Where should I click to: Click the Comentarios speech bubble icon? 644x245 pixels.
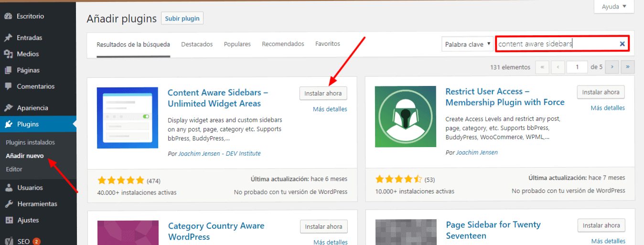[8, 86]
